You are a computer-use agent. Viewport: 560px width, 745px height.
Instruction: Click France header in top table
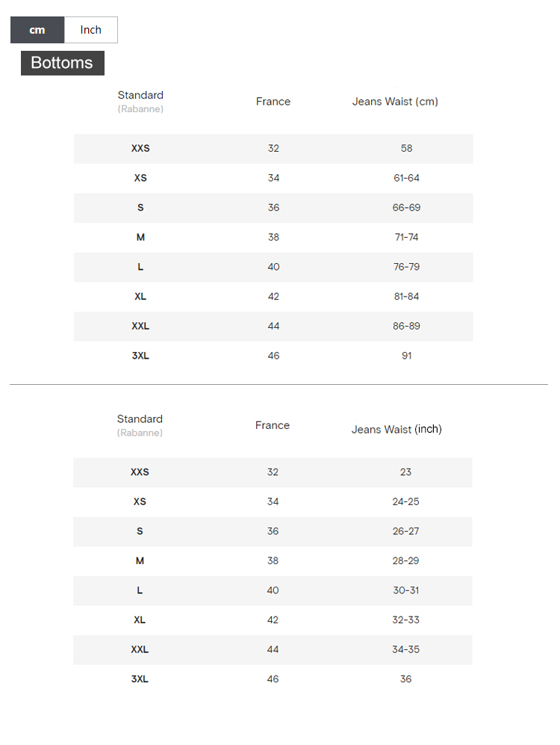click(x=273, y=102)
